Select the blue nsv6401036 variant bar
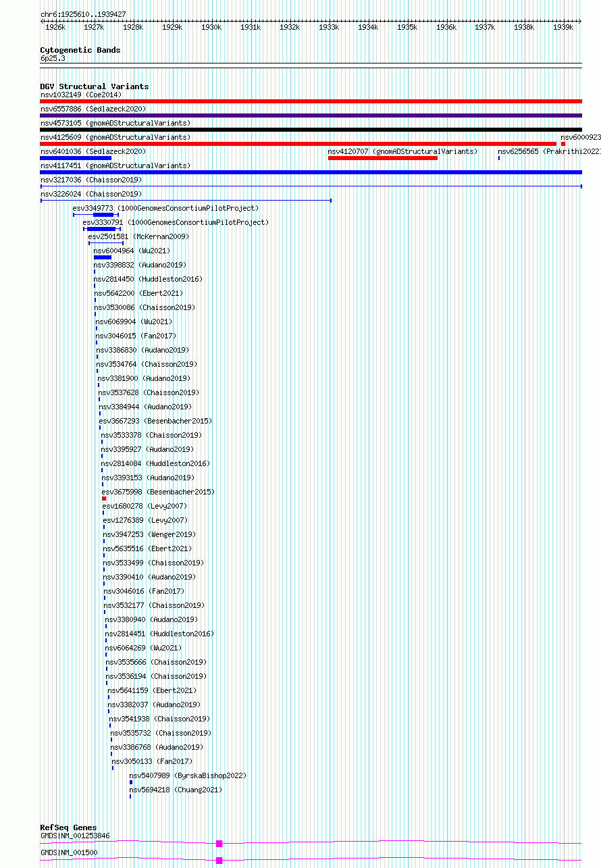The height and width of the screenshot is (868, 601). 76,158
